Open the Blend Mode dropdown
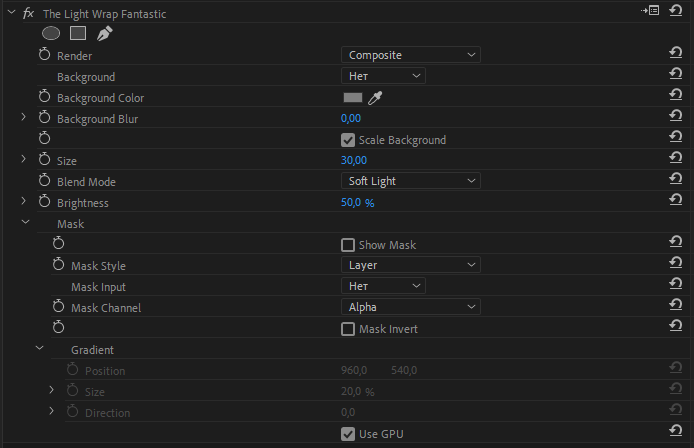Image resolution: width=694 pixels, height=448 pixels. point(410,181)
